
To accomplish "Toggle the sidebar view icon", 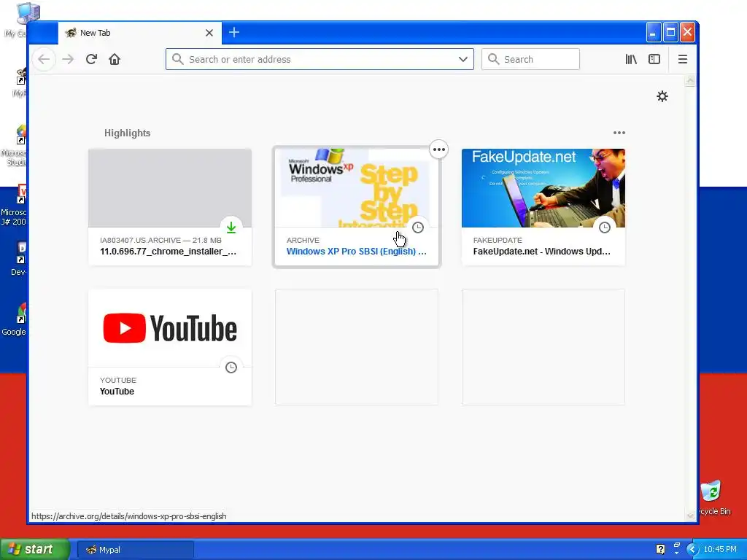I will coord(654,59).
